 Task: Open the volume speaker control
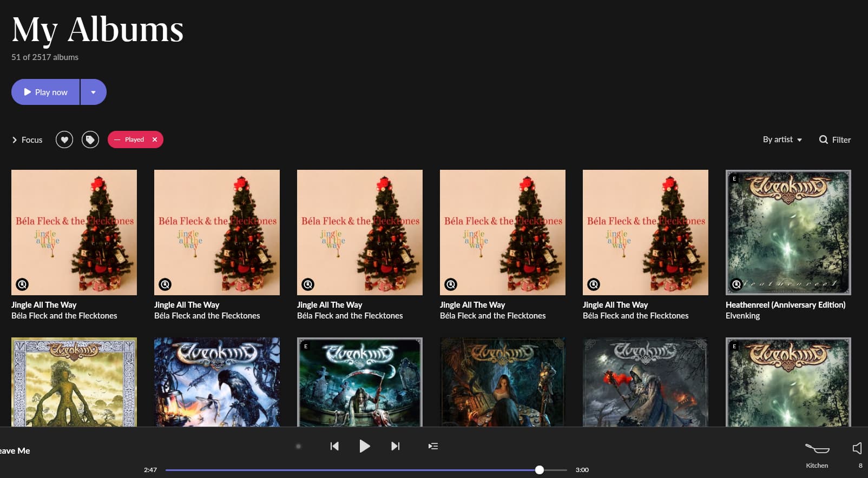click(857, 448)
